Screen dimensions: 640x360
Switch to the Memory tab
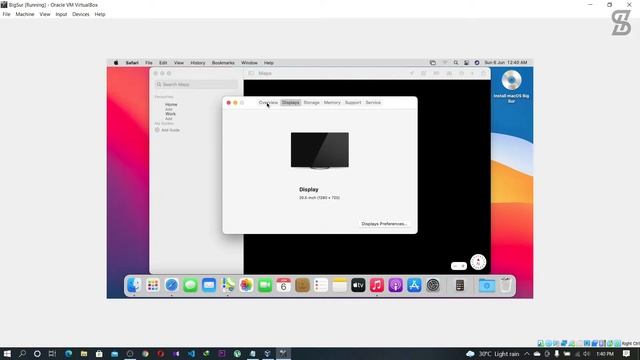point(332,102)
